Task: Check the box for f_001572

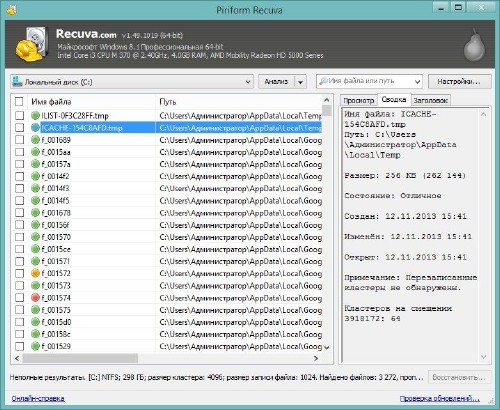Action: point(20,273)
